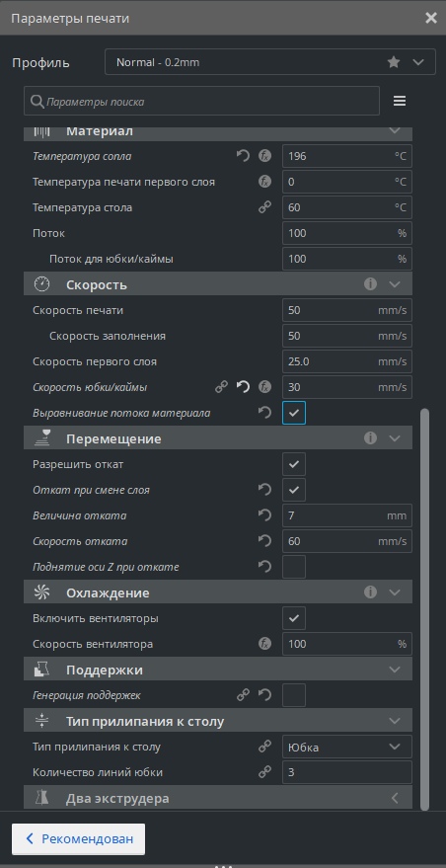Open the hamburger settings visibility menu
Viewport: 446px width, 868px height.
(x=400, y=101)
